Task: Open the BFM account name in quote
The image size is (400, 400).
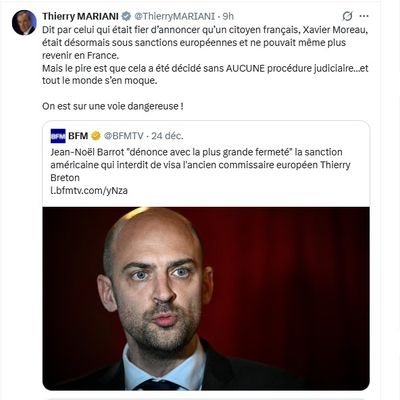Action: tap(78, 136)
